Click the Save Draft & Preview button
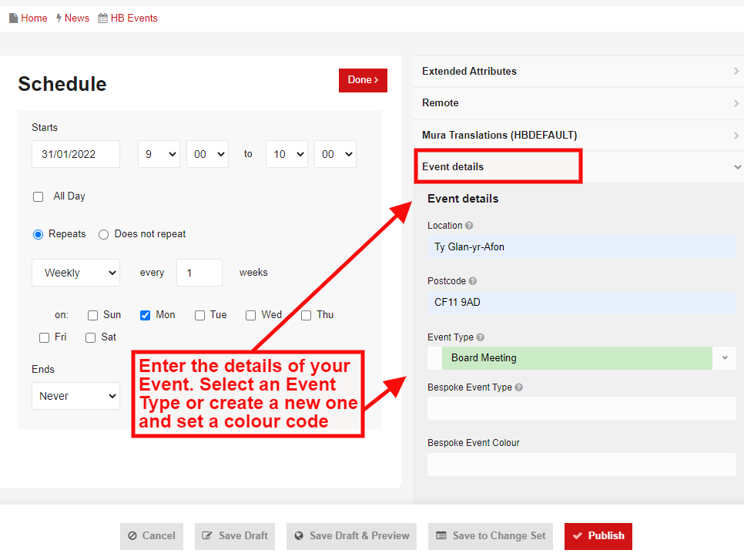744x560 pixels. click(x=351, y=536)
